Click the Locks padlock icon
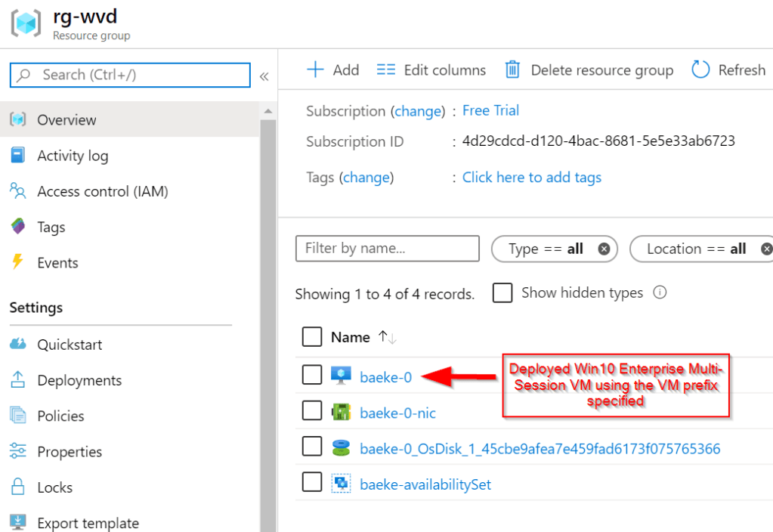 click(17, 487)
